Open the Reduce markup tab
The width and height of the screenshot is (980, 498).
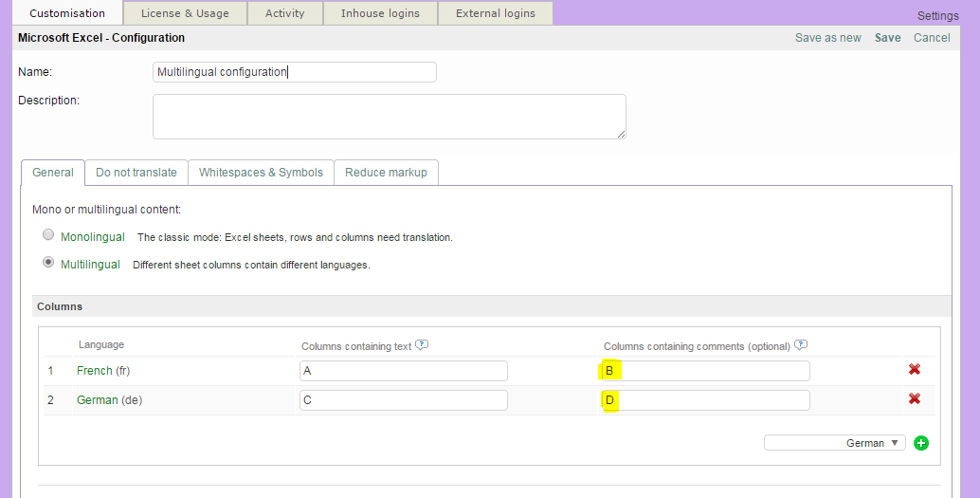(x=387, y=173)
